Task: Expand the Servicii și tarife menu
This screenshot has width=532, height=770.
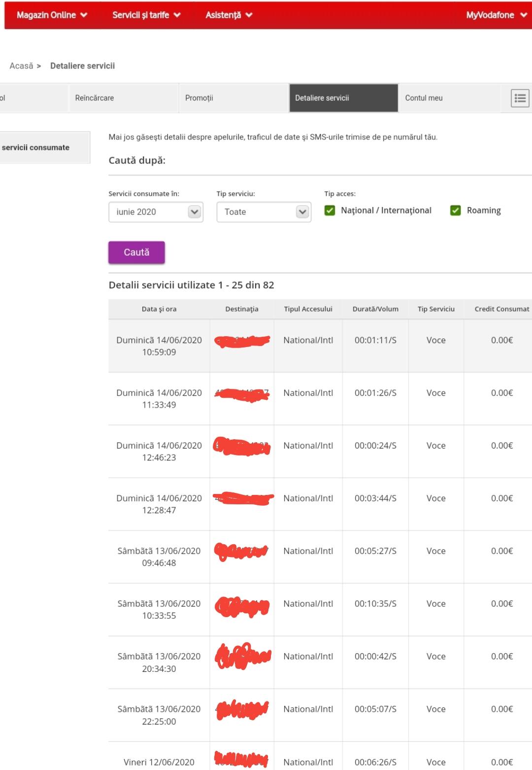Action: (146, 15)
